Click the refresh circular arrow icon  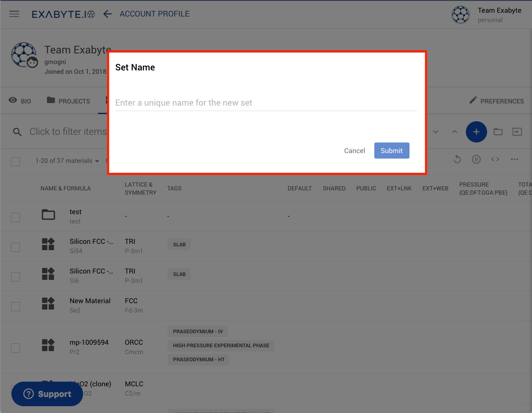(457, 159)
